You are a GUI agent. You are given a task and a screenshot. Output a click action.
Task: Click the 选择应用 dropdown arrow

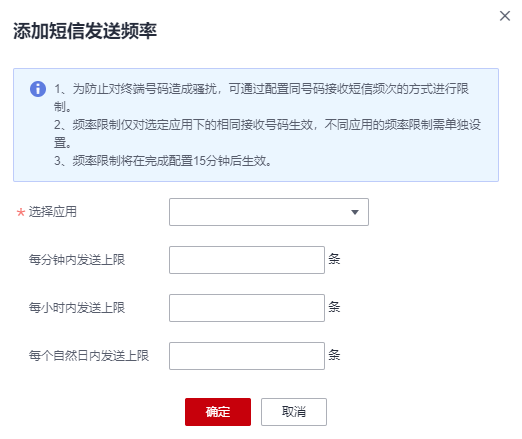click(355, 212)
